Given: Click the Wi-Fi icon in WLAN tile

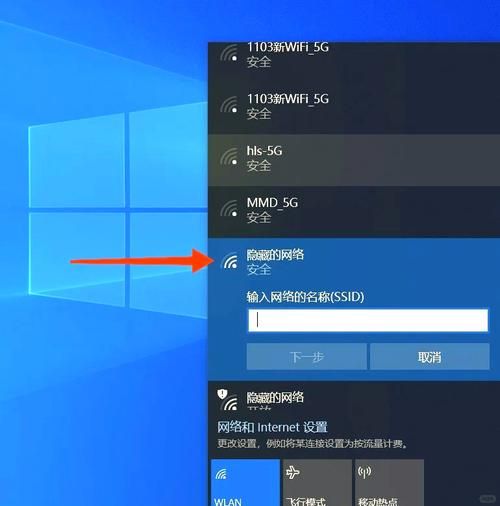Looking at the screenshot, I should [221, 473].
